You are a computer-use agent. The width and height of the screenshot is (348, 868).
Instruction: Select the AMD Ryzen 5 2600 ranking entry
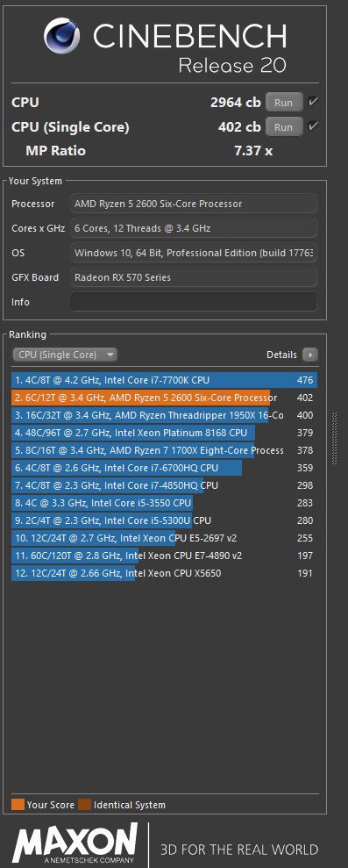[x=164, y=398]
